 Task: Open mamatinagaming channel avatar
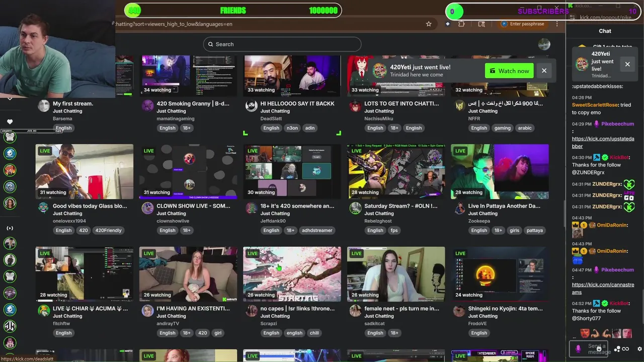(147, 106)
